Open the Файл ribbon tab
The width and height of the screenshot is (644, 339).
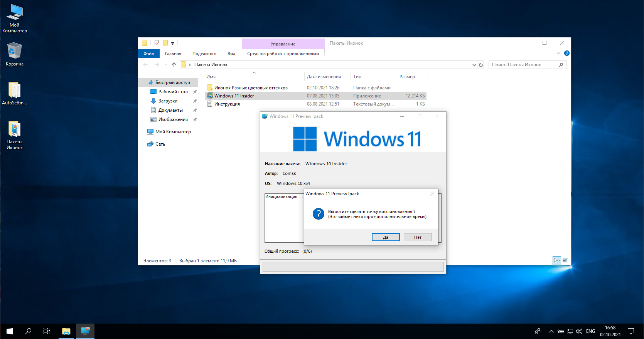pyautogui.click(x=148, y=54)
